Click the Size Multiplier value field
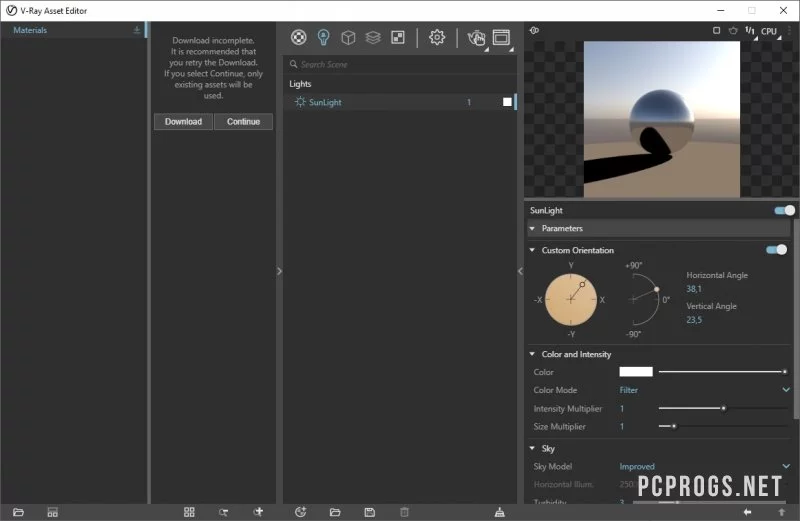The image size is (800, 521). (x=622, y=426)
